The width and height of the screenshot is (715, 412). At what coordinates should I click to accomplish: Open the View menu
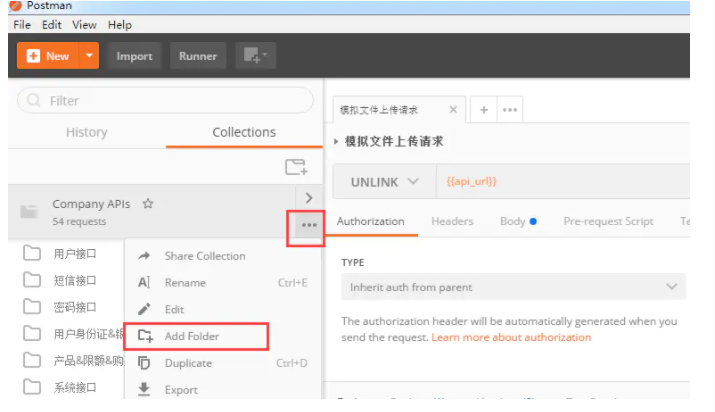coord(84,25)
